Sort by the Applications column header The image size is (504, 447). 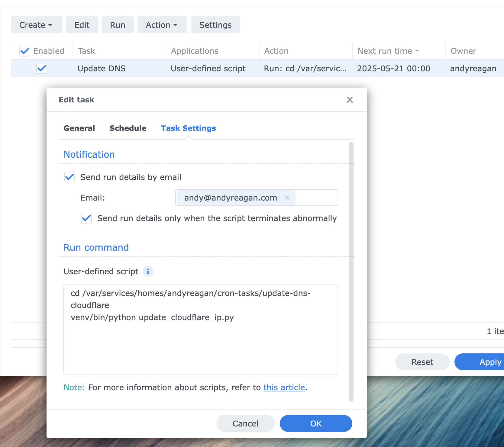(x=212, y=51)
